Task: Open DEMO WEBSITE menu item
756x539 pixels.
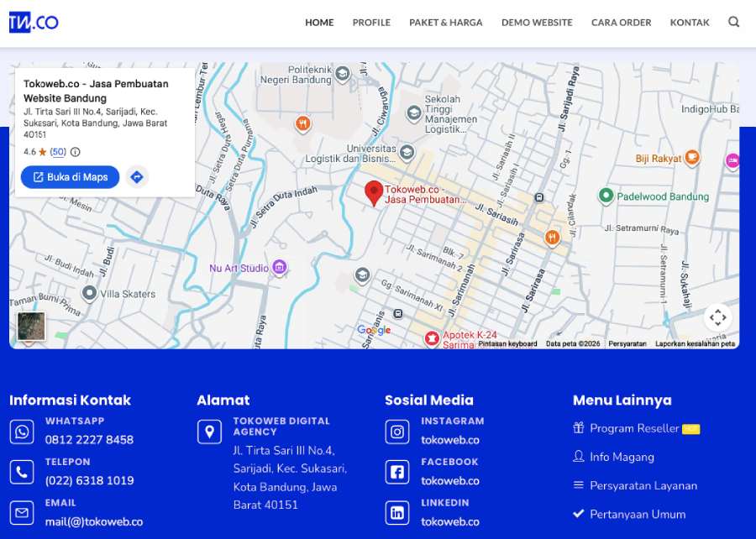Action: pos(537,23)
